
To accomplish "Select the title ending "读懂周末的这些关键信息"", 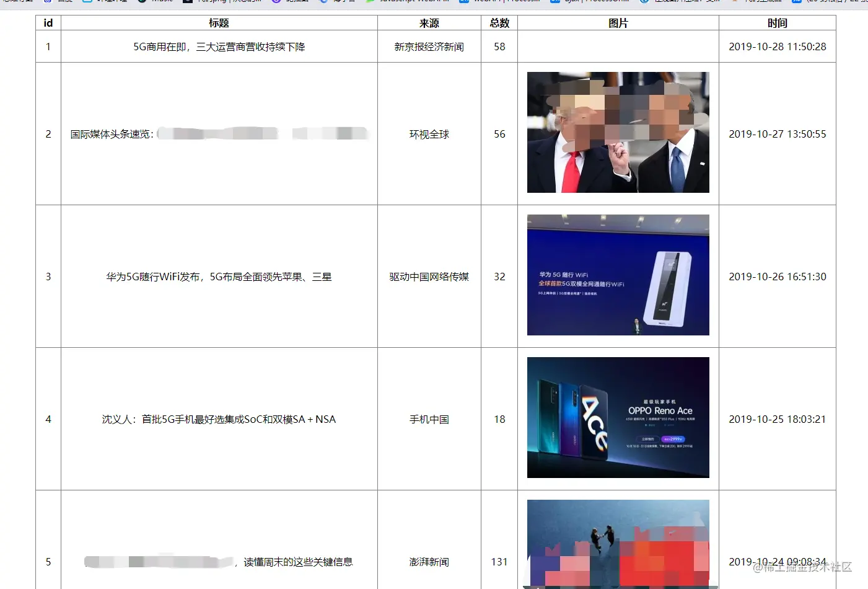I will click(219, 562).
